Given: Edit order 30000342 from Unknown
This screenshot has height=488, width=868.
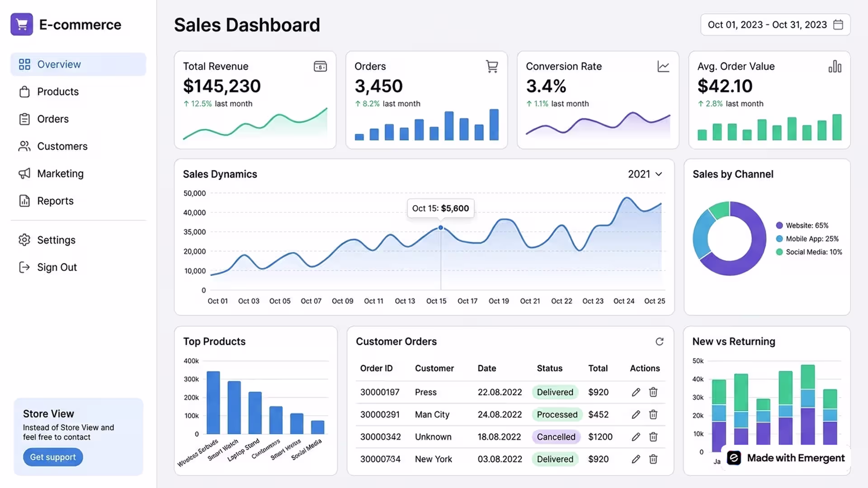Looking at the screenshot, I should pyautogui.click(x=636, y=437).
